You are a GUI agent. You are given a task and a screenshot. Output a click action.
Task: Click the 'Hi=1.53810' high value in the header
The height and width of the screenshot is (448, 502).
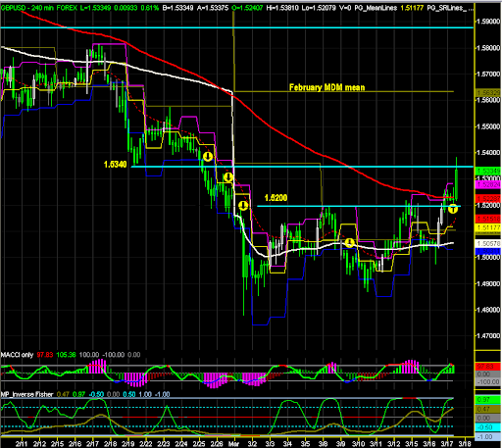click(x=282, y=8)
